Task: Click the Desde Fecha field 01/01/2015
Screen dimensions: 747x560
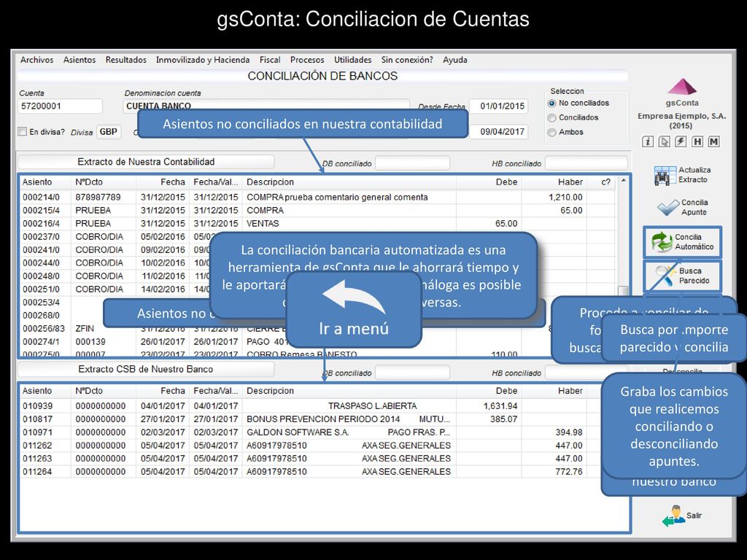Action: click(499, 106)
